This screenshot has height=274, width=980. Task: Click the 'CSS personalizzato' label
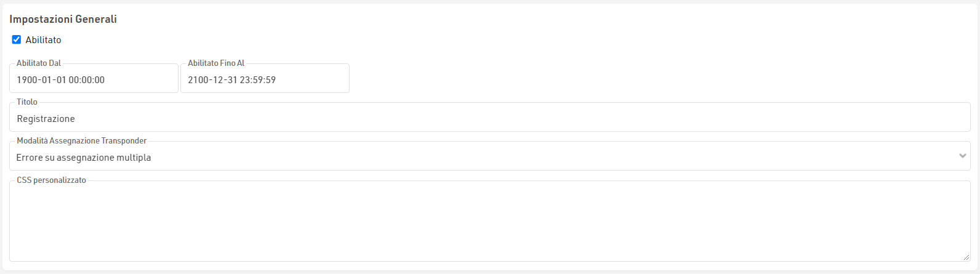point(52,180)
